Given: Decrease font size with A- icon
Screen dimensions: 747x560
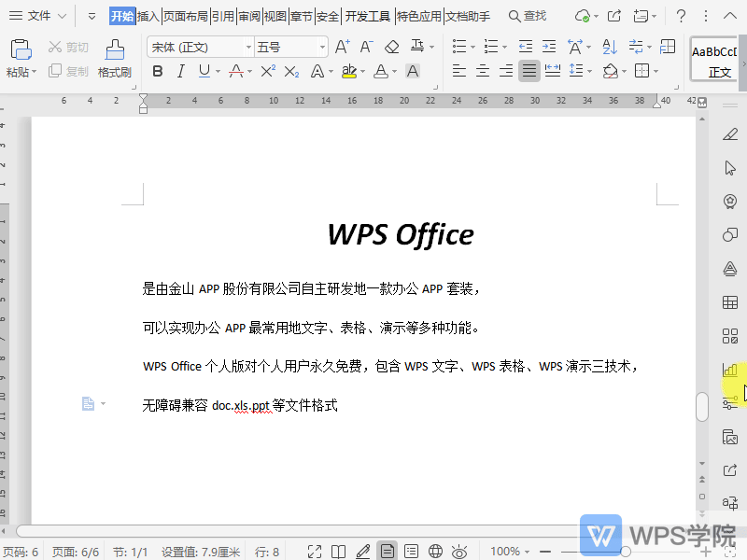Looking at the screenshot, I should point(366,47).
